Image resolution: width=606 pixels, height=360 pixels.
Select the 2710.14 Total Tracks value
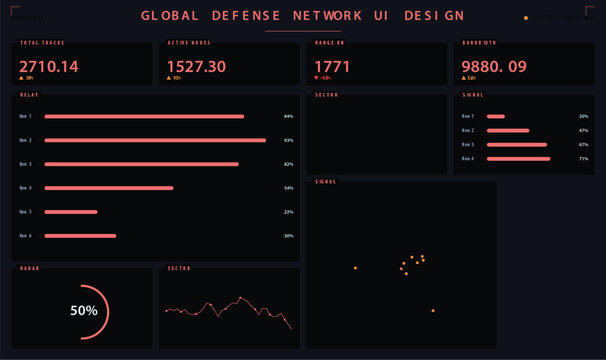pyautogui.click(x=49, y=67)
